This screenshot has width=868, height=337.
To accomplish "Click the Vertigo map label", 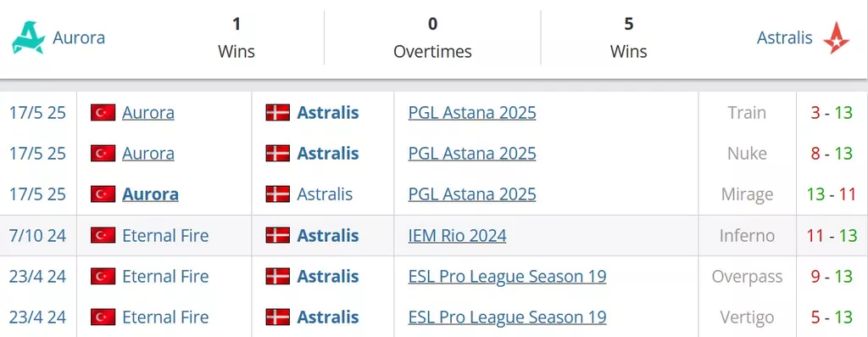I will pos(747,317).
